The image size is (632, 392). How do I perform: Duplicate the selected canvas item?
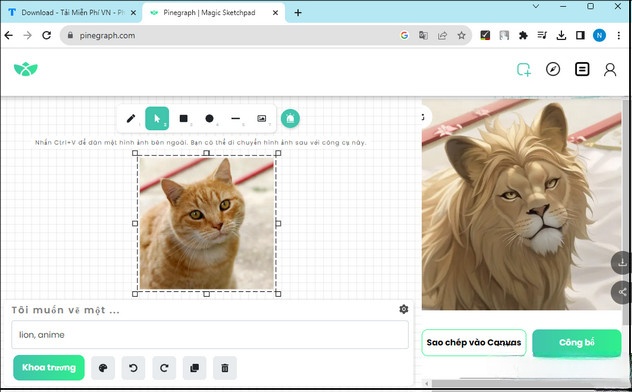pos(195,368)
